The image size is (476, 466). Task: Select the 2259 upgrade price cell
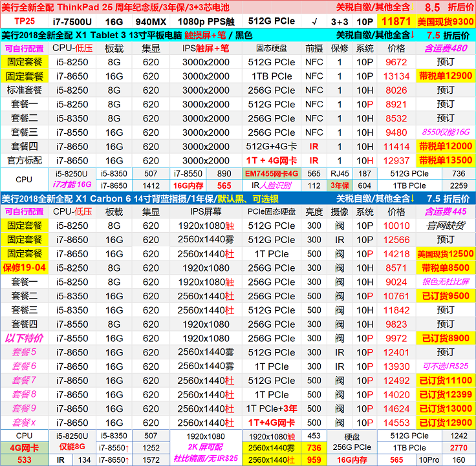point(459,185)
